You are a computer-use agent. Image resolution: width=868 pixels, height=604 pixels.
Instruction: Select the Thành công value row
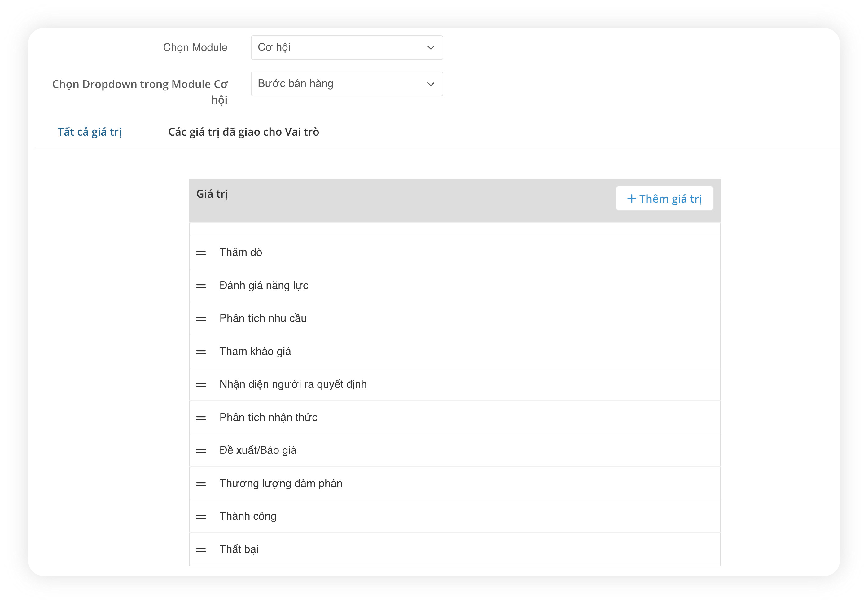click(x=454, y=516)
